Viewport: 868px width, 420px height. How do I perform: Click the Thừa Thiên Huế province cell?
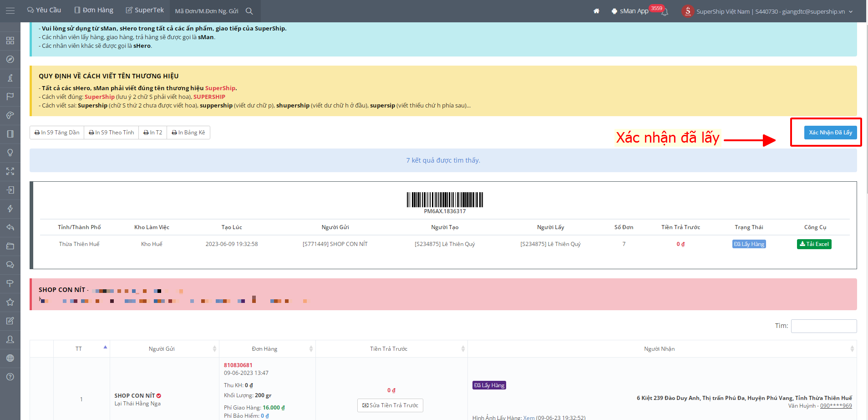click(x=79, y=244)
